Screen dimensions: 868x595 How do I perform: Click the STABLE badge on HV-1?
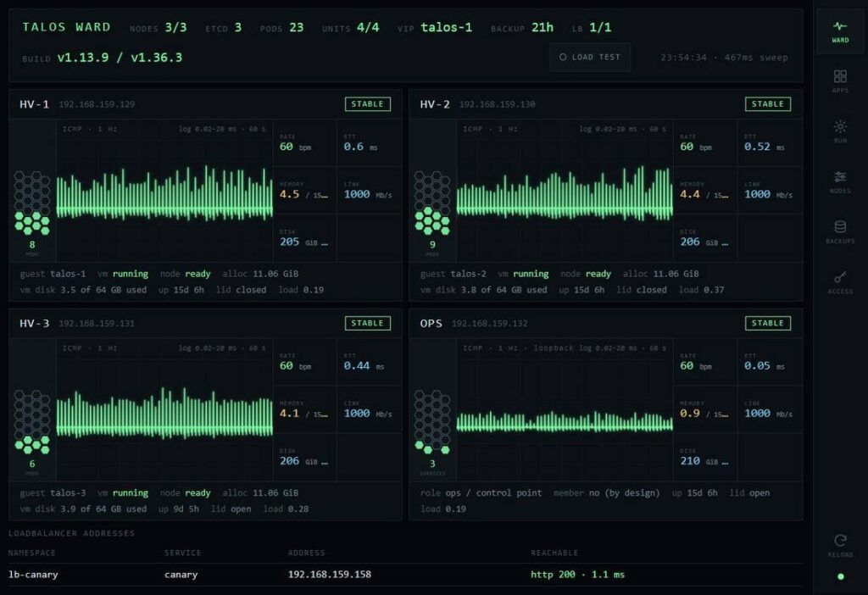[x=368, y=104]
